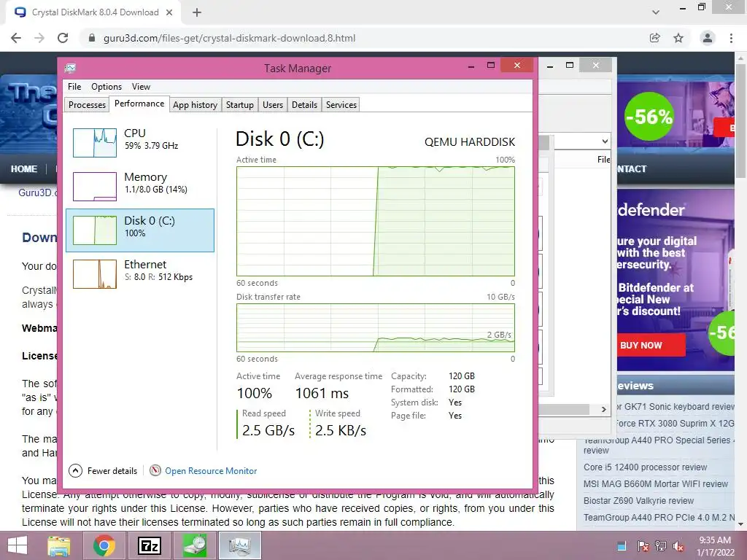Reload the guru3d page
This screenshot has width=747, height=560.
[63, 38]
